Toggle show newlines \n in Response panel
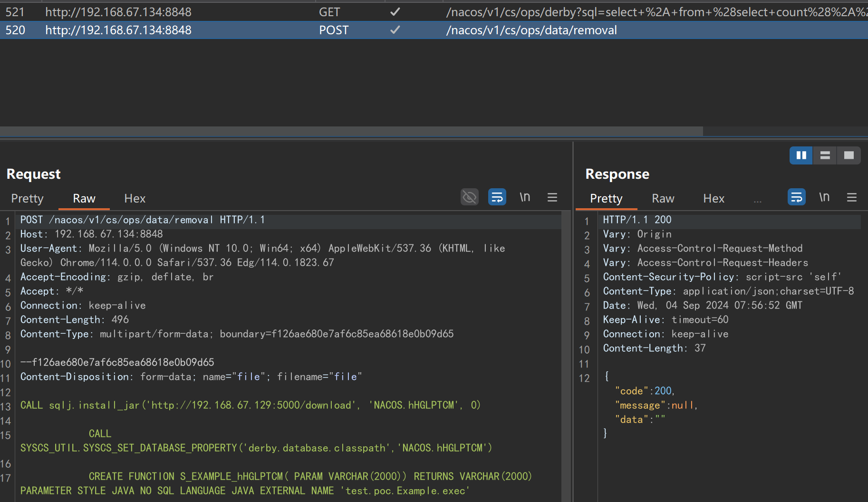 coord(824,197)
